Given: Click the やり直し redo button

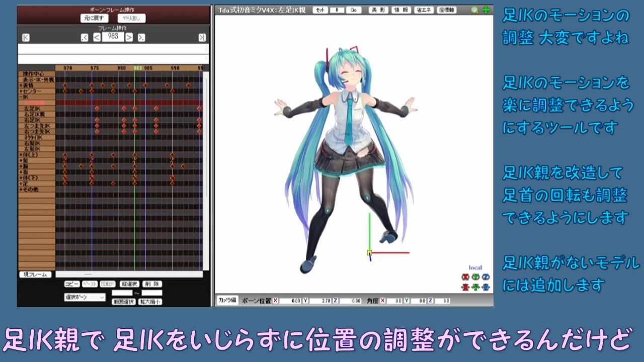Looking at the screenshot, I should point(132,18).
